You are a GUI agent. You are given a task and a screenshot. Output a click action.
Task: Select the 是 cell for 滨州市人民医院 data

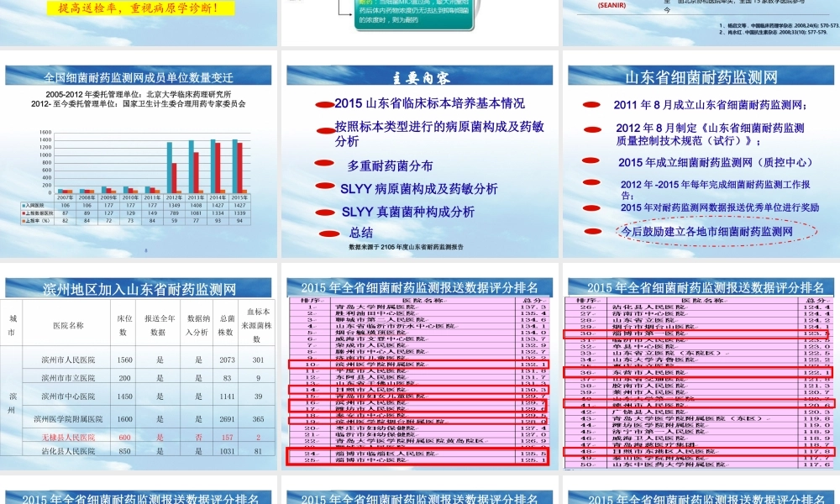coord(160,360)
